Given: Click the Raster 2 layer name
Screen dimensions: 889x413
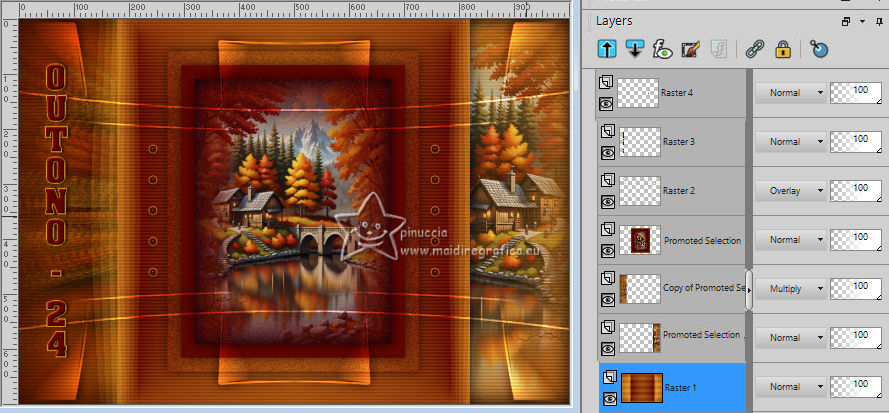Looking at the screenshot, I should point(679,191).
